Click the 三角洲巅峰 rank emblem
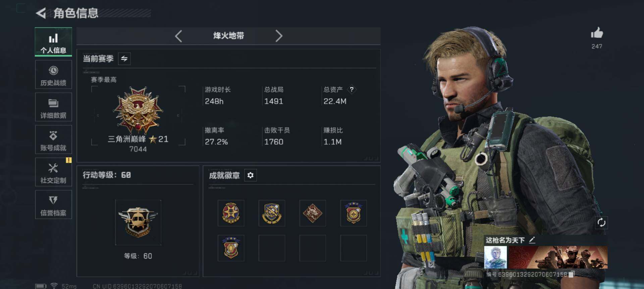This screenshot has height=289, width=644. coord(138,110)
